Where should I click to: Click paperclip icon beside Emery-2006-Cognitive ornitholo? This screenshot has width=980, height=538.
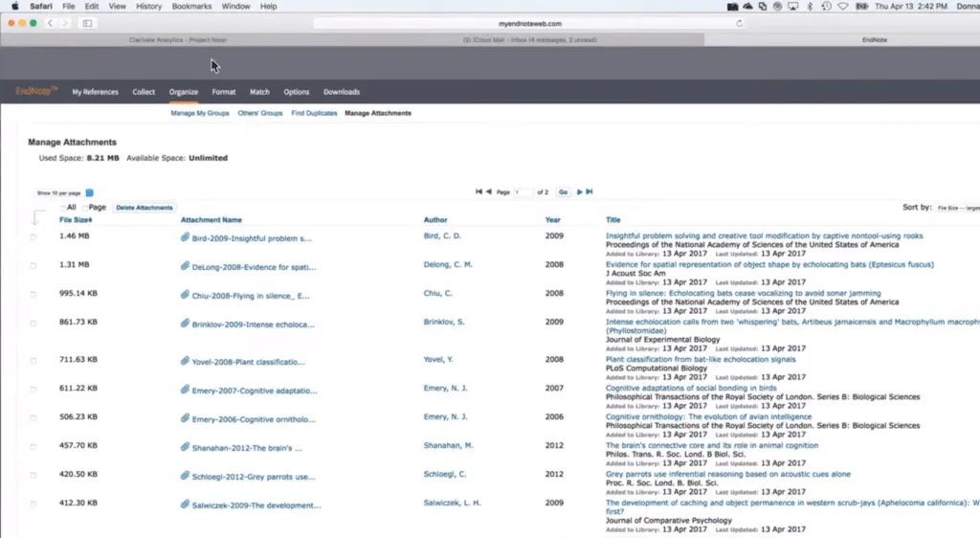click(x=185, y=418)
